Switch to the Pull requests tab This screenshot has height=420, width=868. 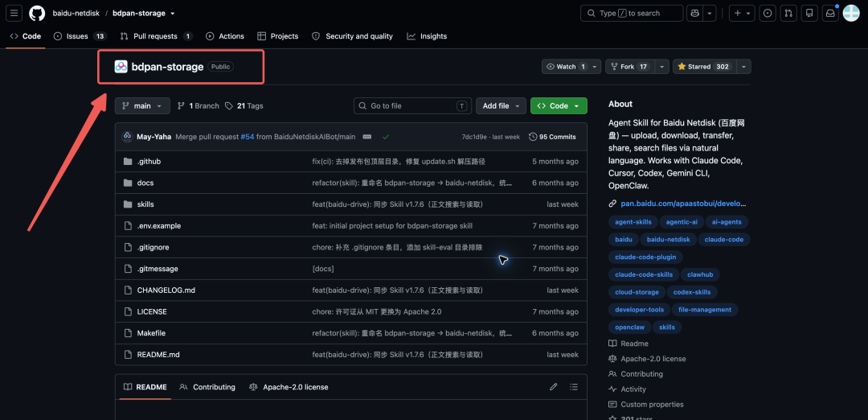[x=156, y=36]
